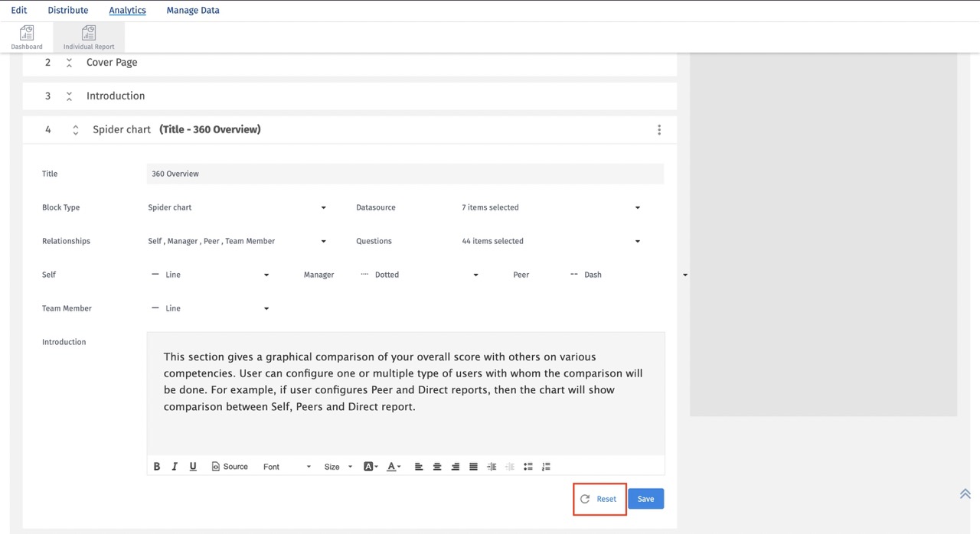Insert a bulleted list in the editor
This screenshot has width=980, height=534.
[x=528, y=466]
